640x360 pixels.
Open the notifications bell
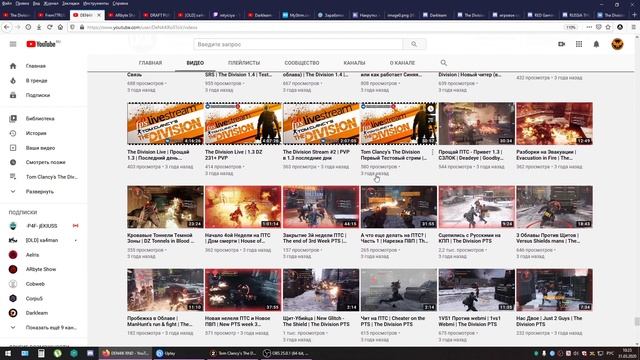(x=596, y=44)
